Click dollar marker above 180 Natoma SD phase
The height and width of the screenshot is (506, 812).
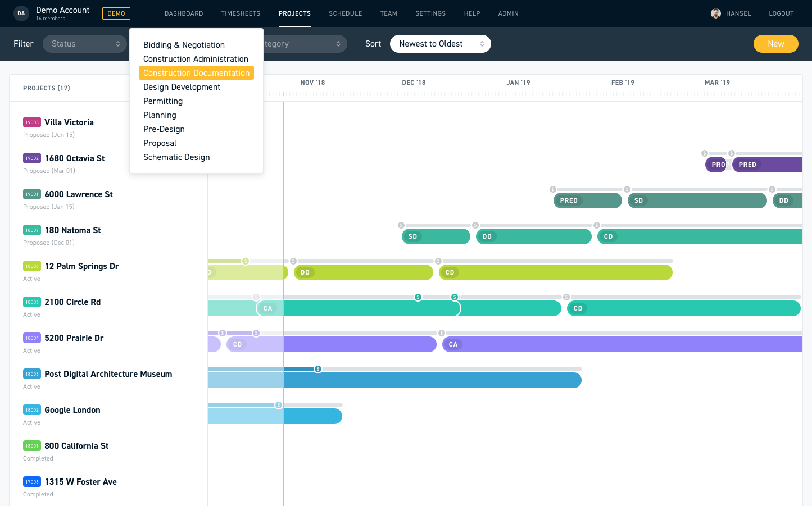[x=401, y=225]
